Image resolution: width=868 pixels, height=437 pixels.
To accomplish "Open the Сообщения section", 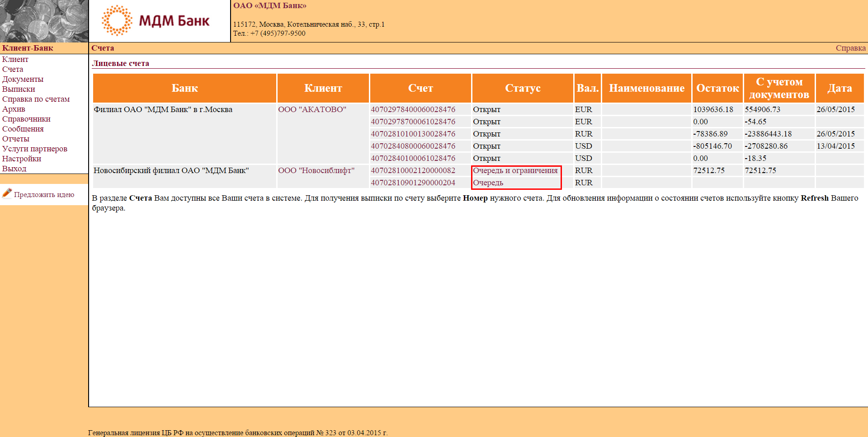I will (23, 129).
